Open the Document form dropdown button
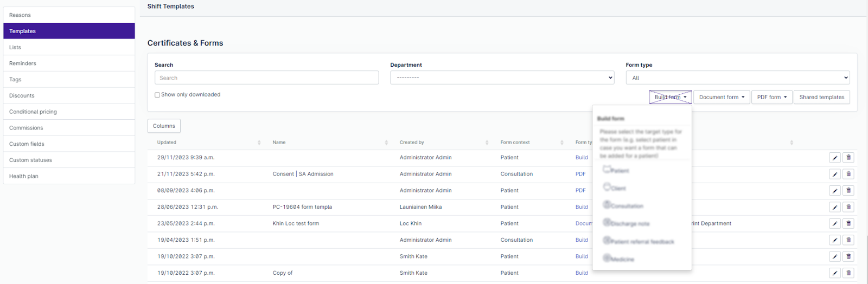Image resolution: width=868 pixels, height=284 pixels. pos(722,98)
